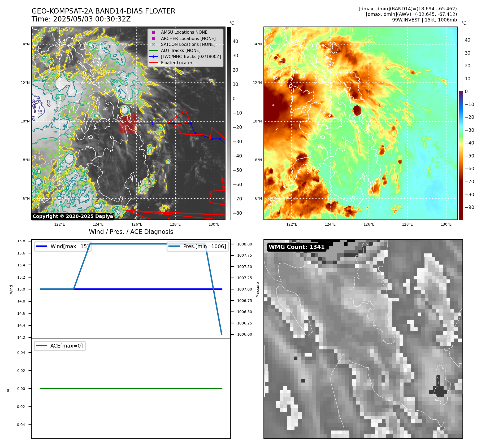Image resolution: width=481 pixels, height=448 pixels.
Task: Click the '-0.04' ACE axis tick
Action: pyautogui.click(x=20, y=425)
